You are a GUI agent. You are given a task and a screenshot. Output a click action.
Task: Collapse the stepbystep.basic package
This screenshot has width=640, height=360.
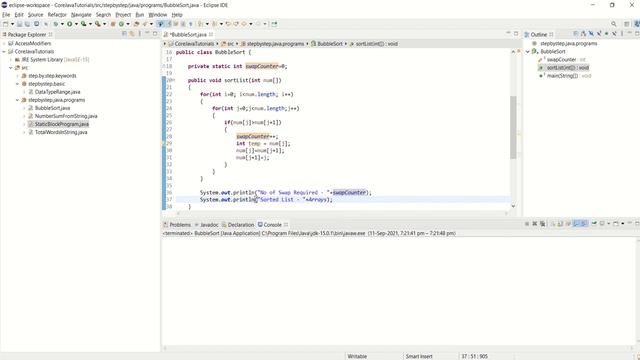tap(18, 84)
